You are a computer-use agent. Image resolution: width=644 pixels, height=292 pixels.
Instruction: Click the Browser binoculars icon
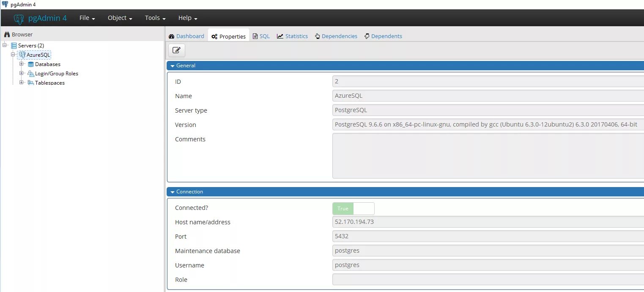point(7,35)
